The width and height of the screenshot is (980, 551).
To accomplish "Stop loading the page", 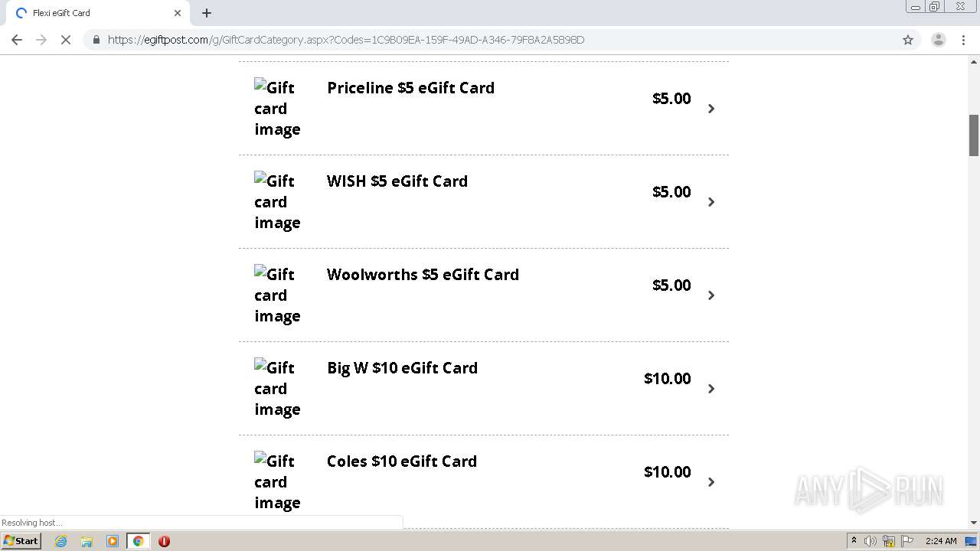I will coord(66,40).
